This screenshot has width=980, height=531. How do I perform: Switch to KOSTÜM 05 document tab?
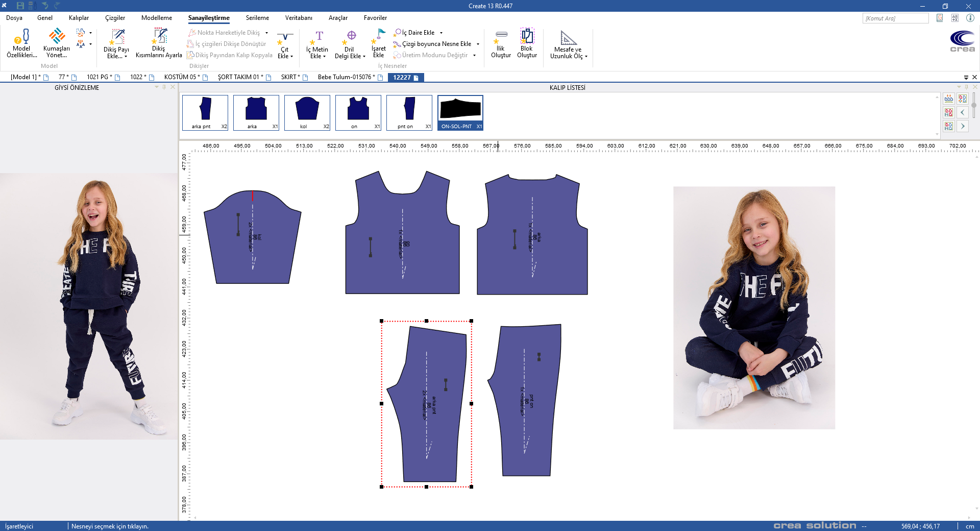[180, 77]
